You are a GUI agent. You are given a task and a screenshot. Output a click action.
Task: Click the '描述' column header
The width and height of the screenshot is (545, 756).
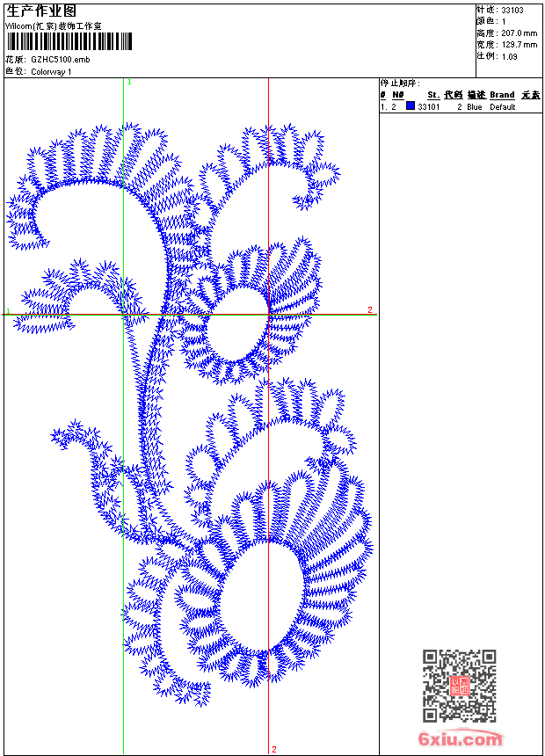click(476, 95)
